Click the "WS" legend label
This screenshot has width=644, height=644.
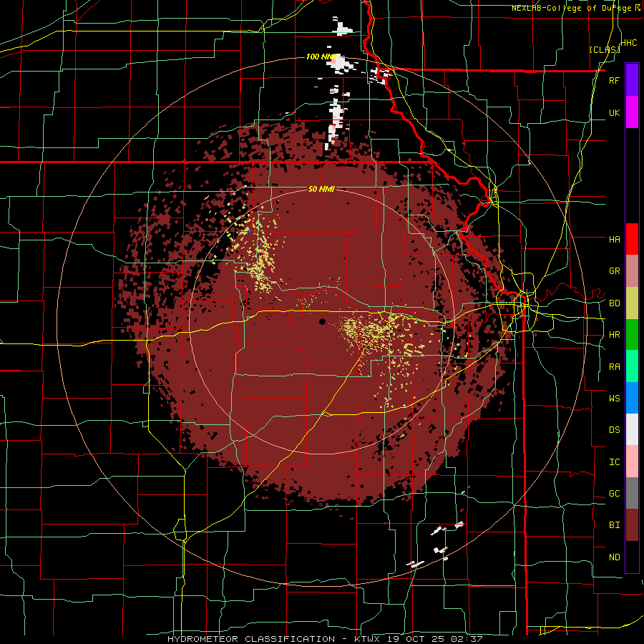pos(614,399)
